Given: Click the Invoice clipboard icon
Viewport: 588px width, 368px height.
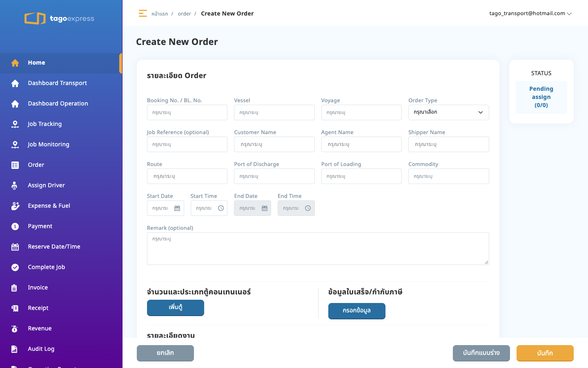Looking at the screenshot, I should click(14, 288).
